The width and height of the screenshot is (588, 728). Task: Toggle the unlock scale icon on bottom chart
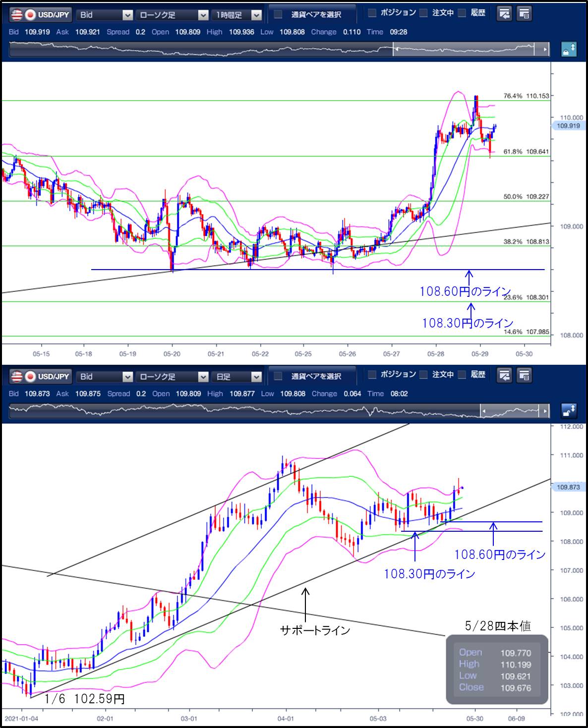click(x=569, y=411)
